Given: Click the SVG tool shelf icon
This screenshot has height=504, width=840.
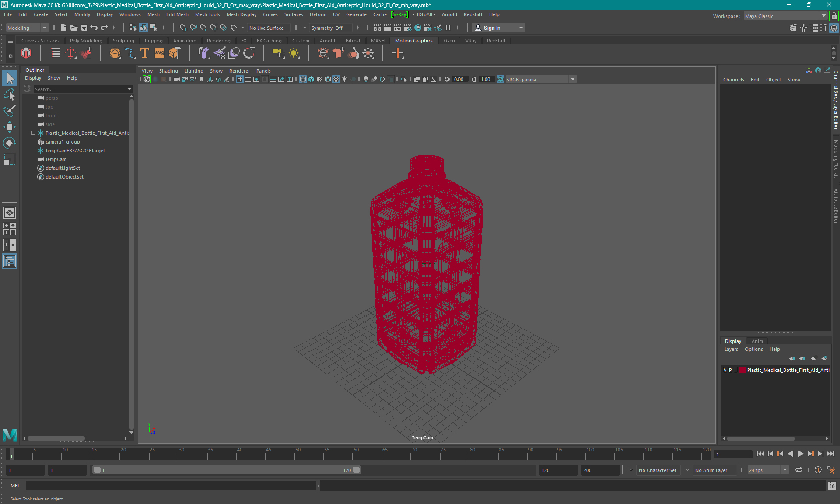Looking at the screenshot, I should click(x=160, y=53).
